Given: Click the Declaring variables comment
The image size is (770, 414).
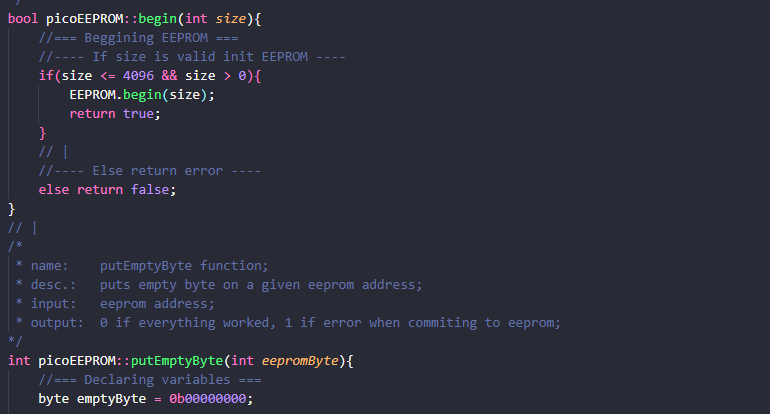Looking at the screenshot, I should [x=150, y=380].
